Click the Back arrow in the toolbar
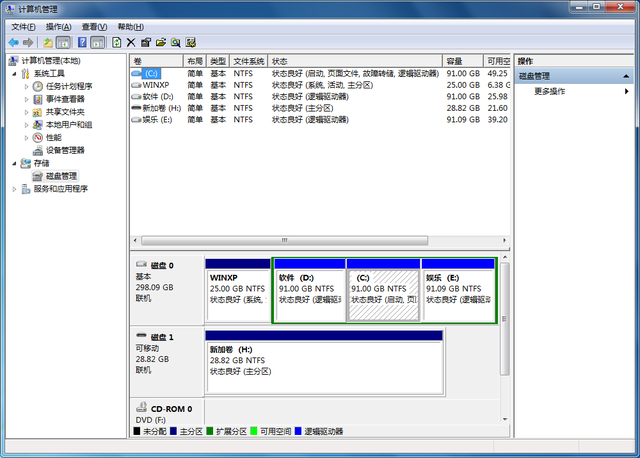The image size is (640, 458). coord(12,43)
